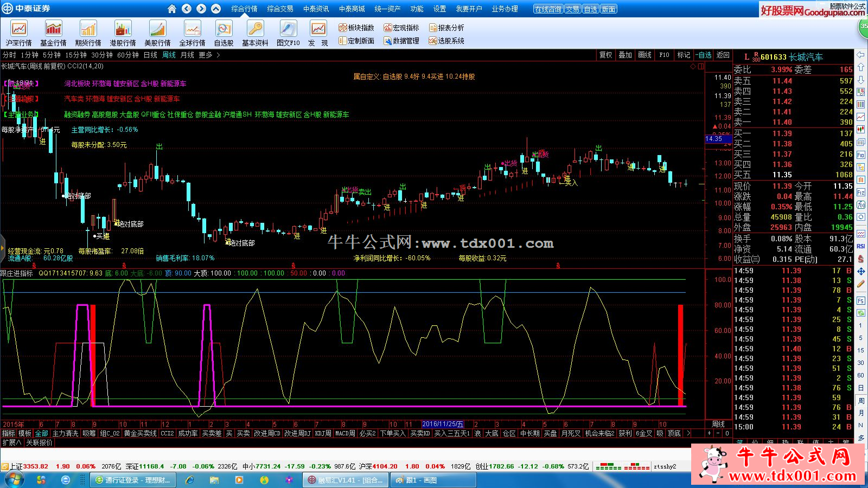The width and height of the screenshot is (868, 488).
Task: Click the back navigation arrow icon
Action: click(187, 9)
